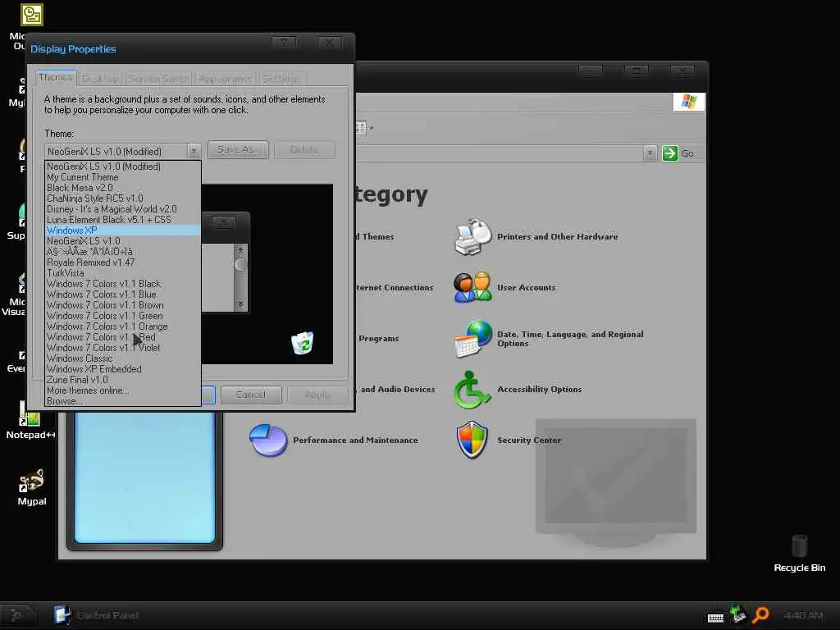Select 'Windows 7 Colors v1.1 Orange'
Image resolution: width=840 pixels, height=630 pixels.
(123, 326)
